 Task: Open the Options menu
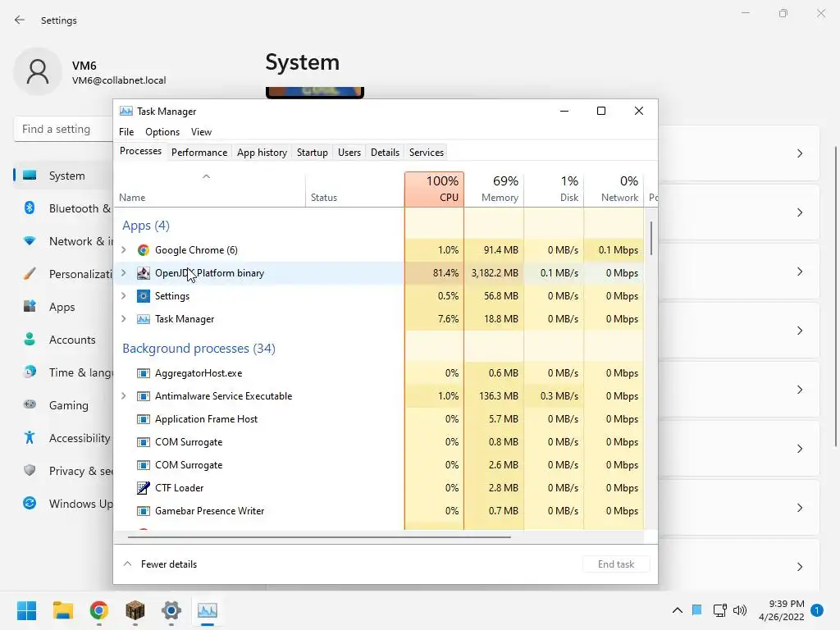pos(162,132)
